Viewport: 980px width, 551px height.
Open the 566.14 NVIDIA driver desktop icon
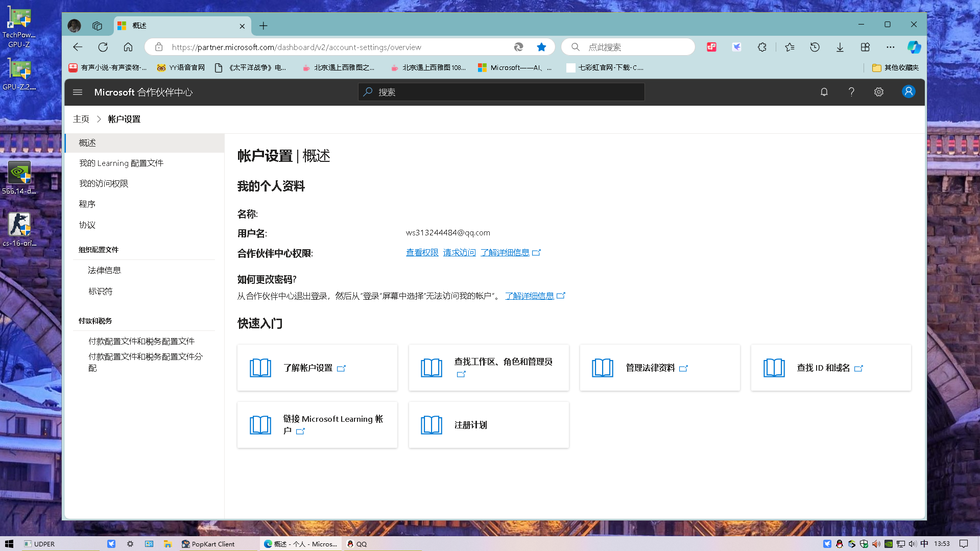[x=19, y=178]
